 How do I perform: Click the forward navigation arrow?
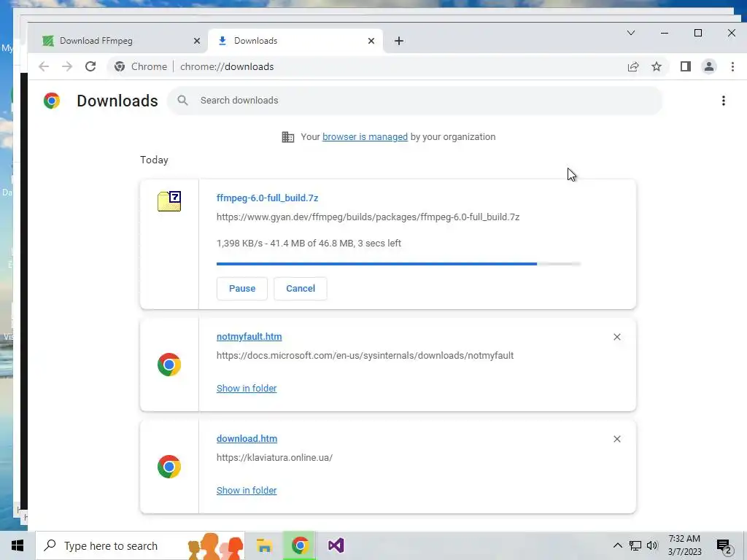point(67,66)
